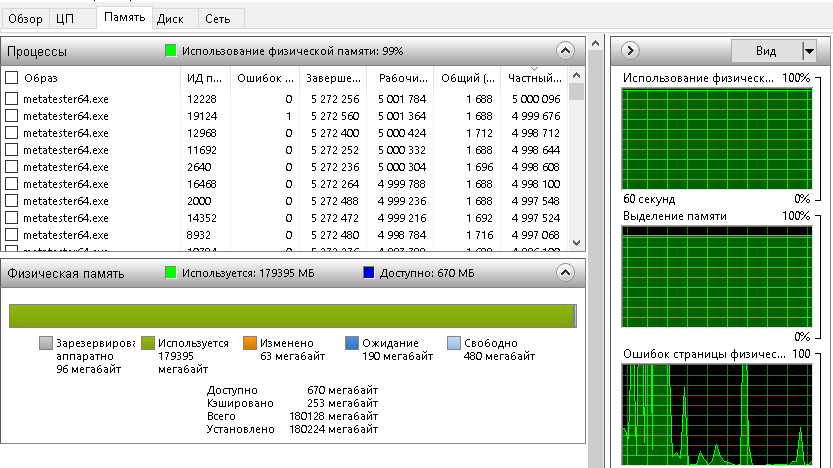Open the Вид dropdown arrow
833x468 pixels.
(x=808, y=51)
